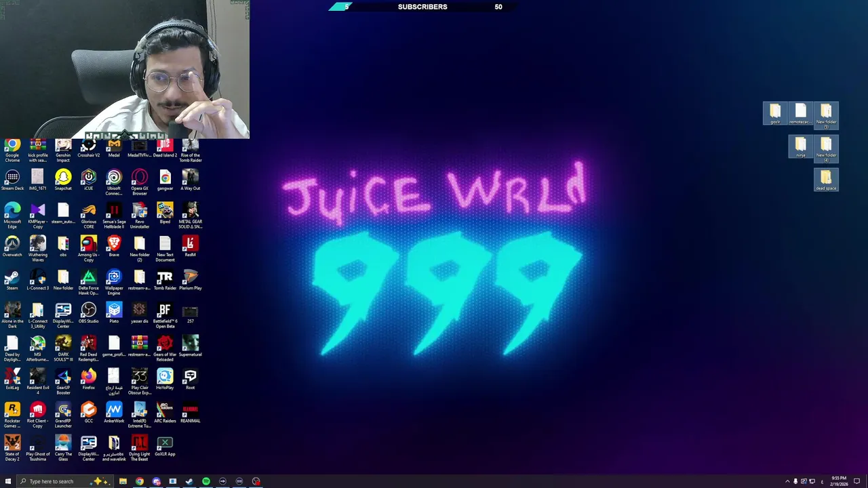Open the Medal desktop shortcut
This screenshot has height=488, width=868.
point(114,149)
